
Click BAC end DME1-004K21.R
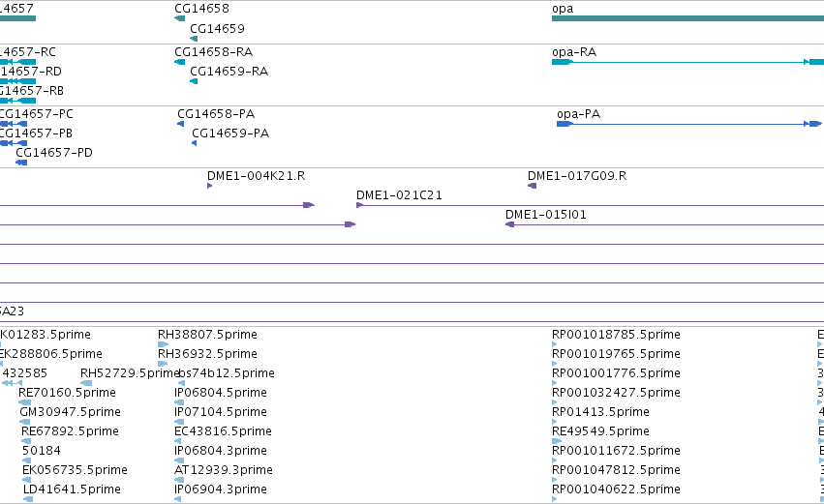coord(256,176)
